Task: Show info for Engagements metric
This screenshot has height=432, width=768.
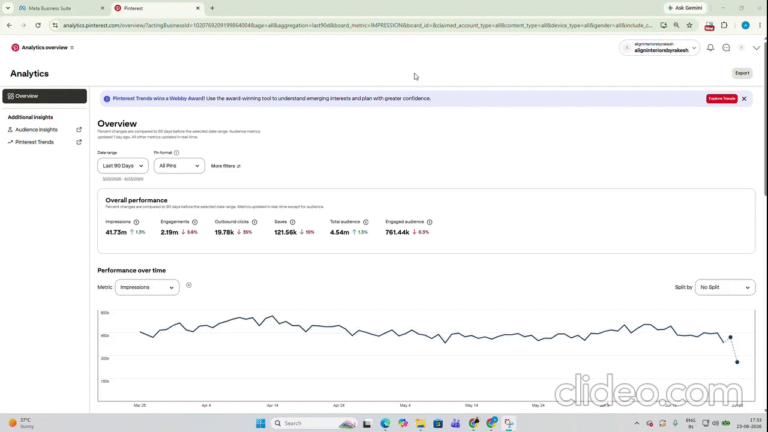Action: [194, 222]
